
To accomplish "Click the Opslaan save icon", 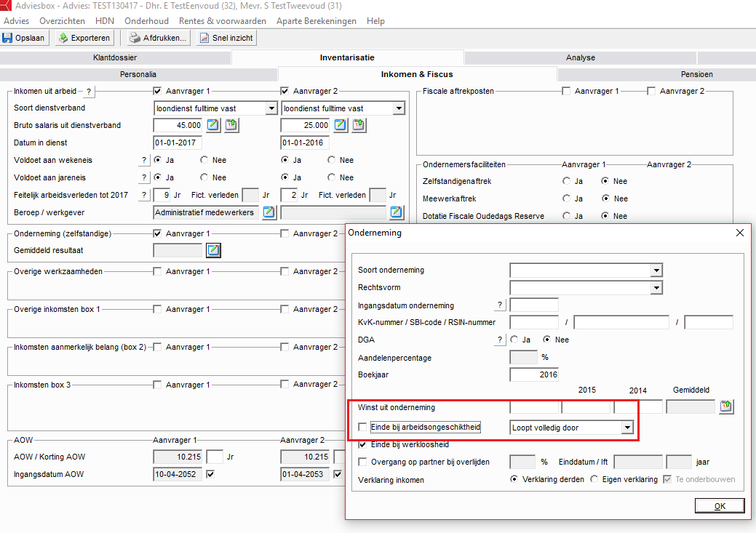I will tap(8, 38).
